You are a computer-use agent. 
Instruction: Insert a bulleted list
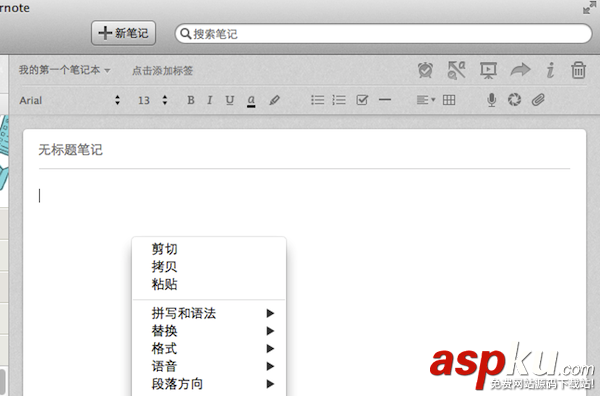coord(318,100)
